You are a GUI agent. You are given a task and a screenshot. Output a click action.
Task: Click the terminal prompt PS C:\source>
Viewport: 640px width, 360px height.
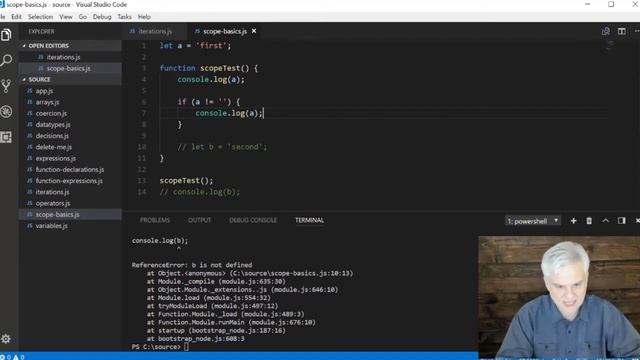(156, 347)
